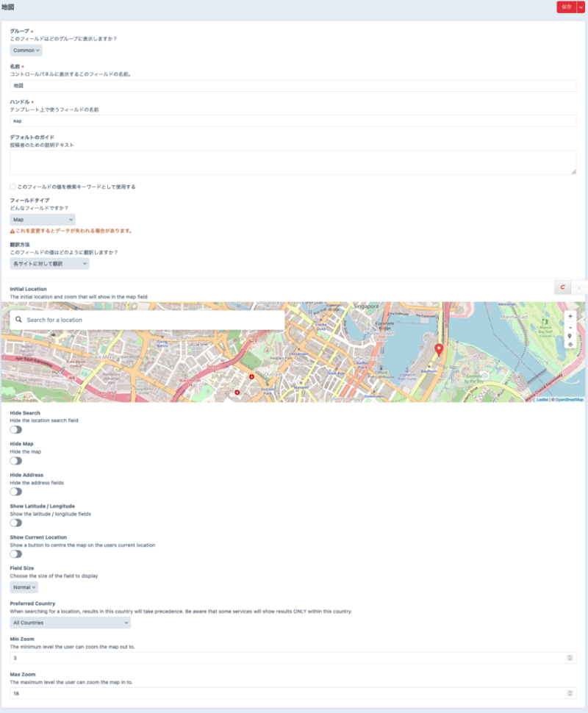Zoom out on the map
The height and width of the screenshot is (713, 588).
click(570, 326)
